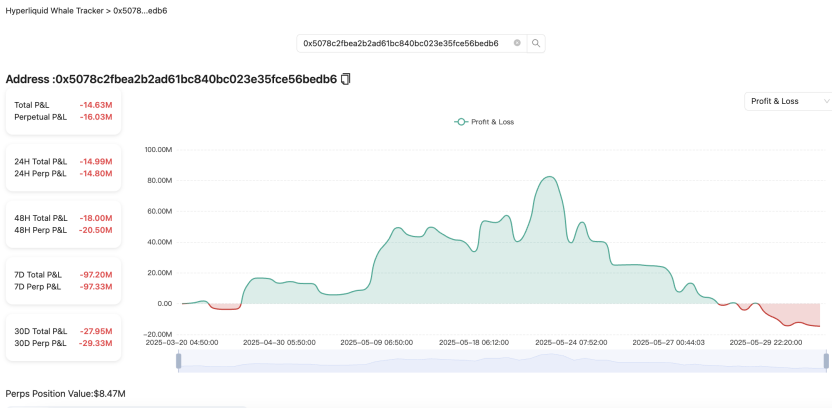Click the 2025-03-20 04:50:00 axis label

pos(182,343)
